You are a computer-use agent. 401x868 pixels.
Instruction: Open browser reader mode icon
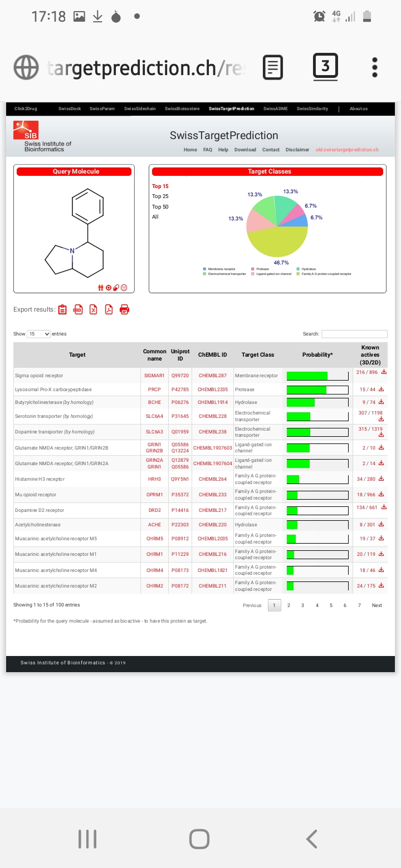tap(272, 68)
